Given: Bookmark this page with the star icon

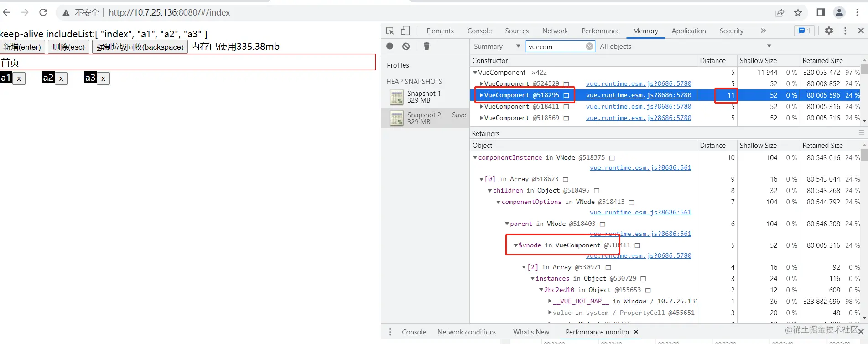Looking at the screenshot, I should [798, 13].
